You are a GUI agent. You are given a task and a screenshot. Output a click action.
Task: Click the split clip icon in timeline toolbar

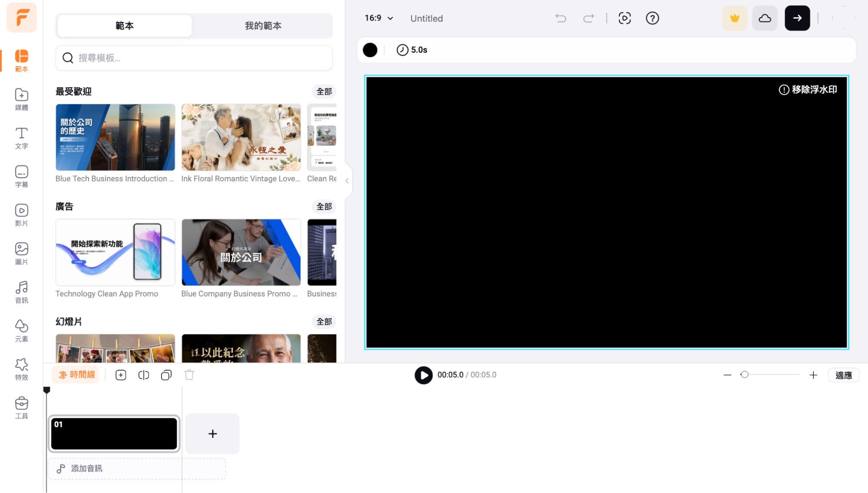144,375
